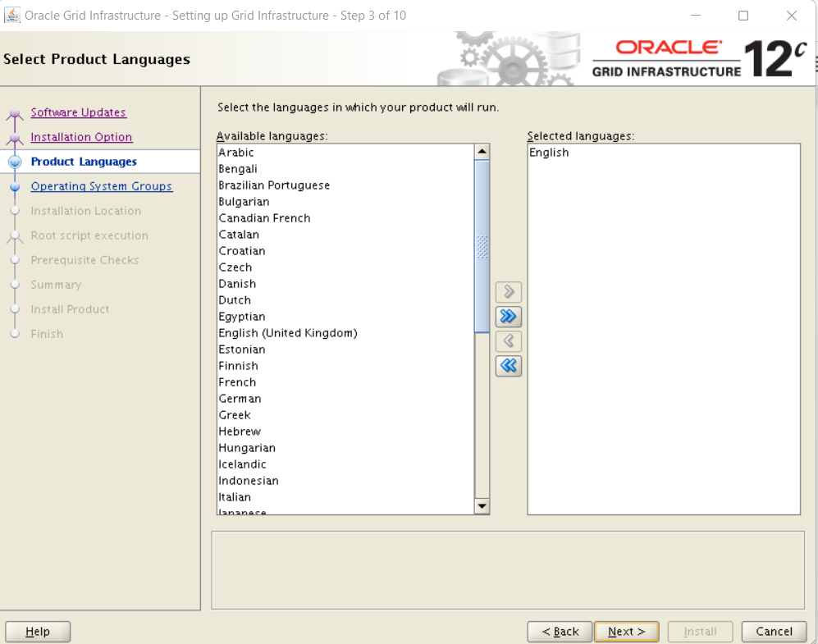Click the Back button
Screen dimensions: 818x644
tap(560, 632)
